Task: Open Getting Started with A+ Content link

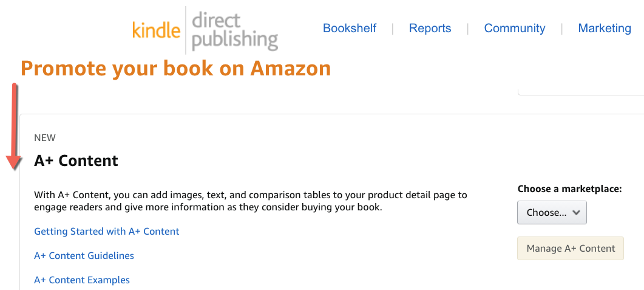Action: 107,231
